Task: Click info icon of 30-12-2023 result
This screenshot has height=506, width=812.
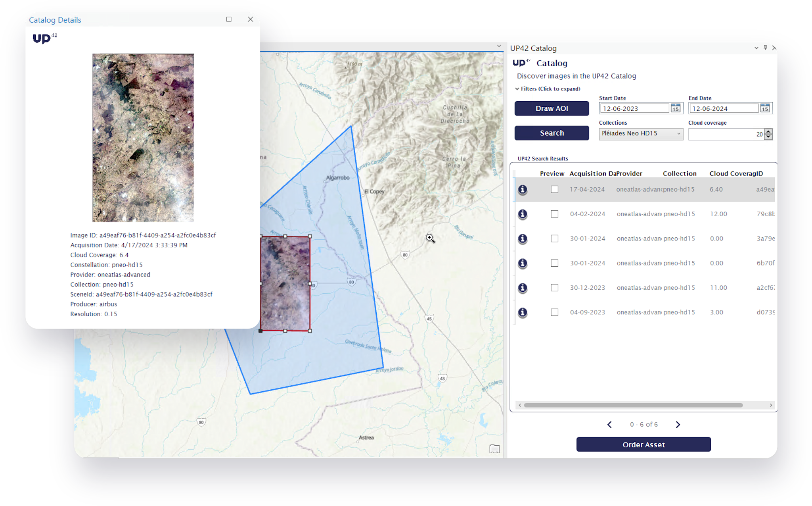Action: 523,288
